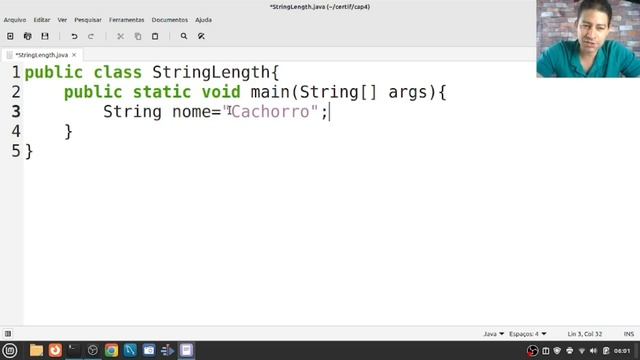Undo the last edit
This screenshot has height=360, width=640.
point(74,36)
